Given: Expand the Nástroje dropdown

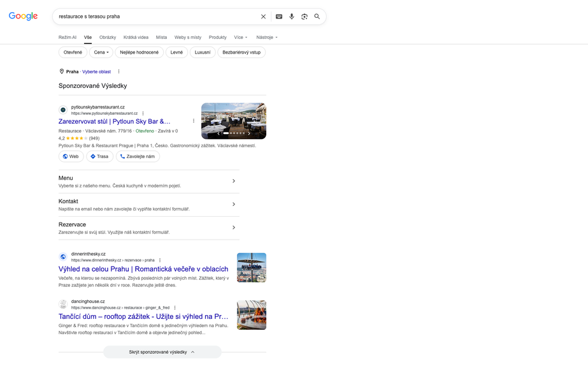Looking at the screenshot, I should pyautogui.click(x=267, y=37).
